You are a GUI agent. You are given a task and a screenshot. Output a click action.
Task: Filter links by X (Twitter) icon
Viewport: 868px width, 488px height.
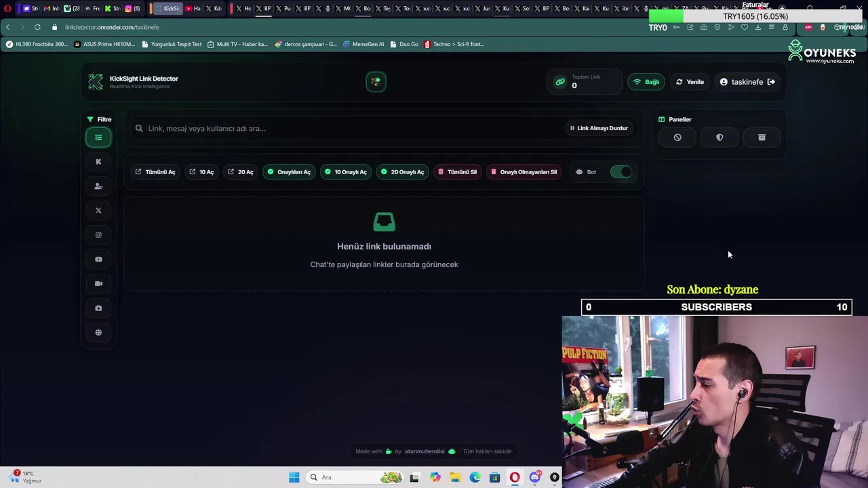tap(98, 211)
